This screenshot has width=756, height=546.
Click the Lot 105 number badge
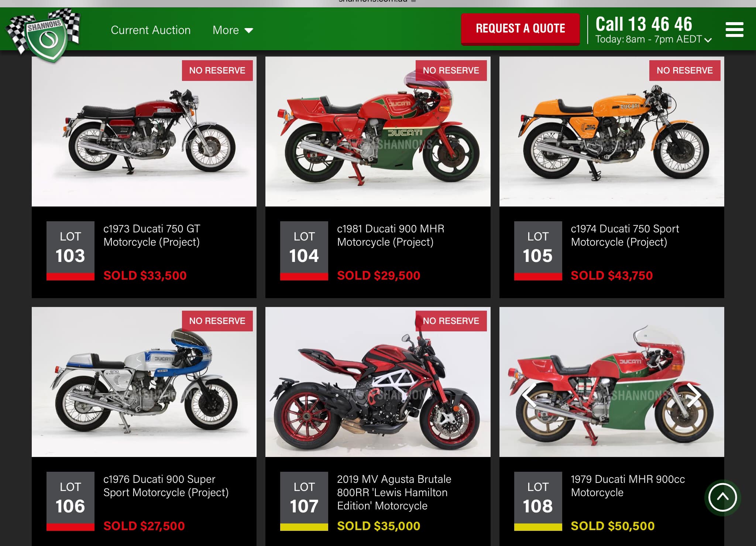click(538, 251)
